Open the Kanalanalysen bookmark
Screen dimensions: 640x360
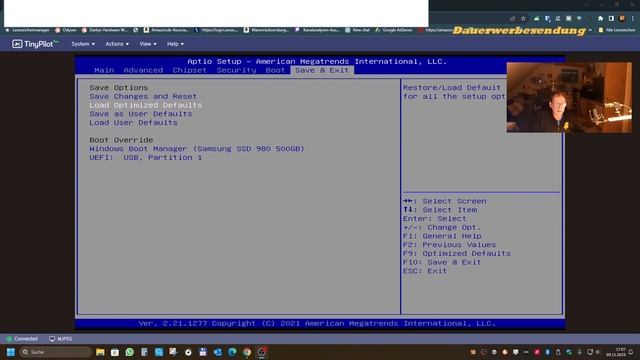click(x=318, y=30)
